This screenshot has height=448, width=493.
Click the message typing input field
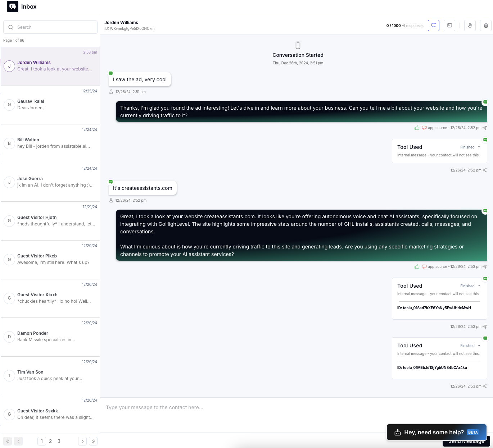pos(252,407)
